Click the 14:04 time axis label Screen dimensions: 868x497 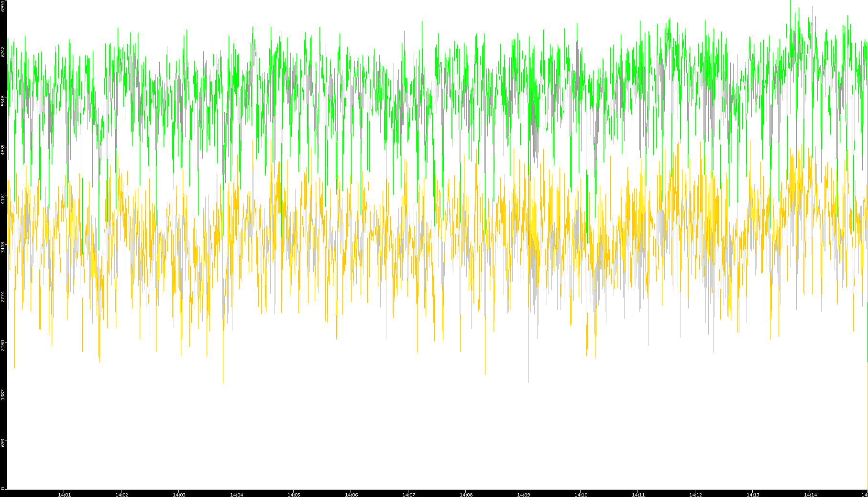pyautogui.click(x=236, y=495)
